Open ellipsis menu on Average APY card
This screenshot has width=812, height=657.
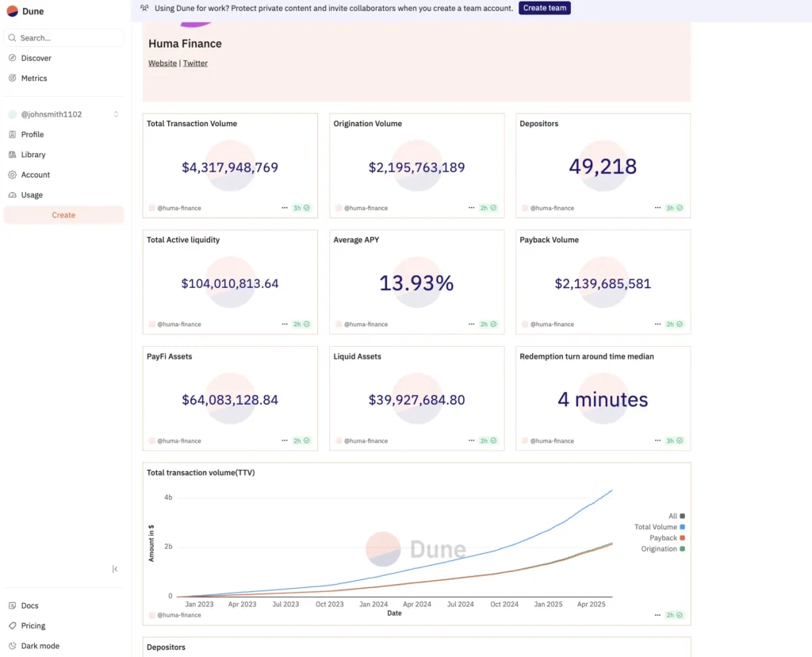[x=471, y=324]
